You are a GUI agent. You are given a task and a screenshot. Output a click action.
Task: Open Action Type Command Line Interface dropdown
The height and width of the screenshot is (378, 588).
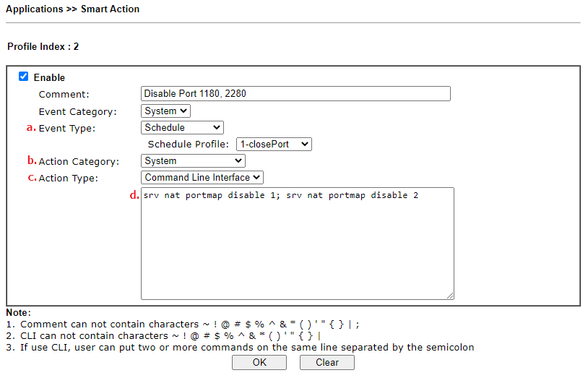(202, 178)
